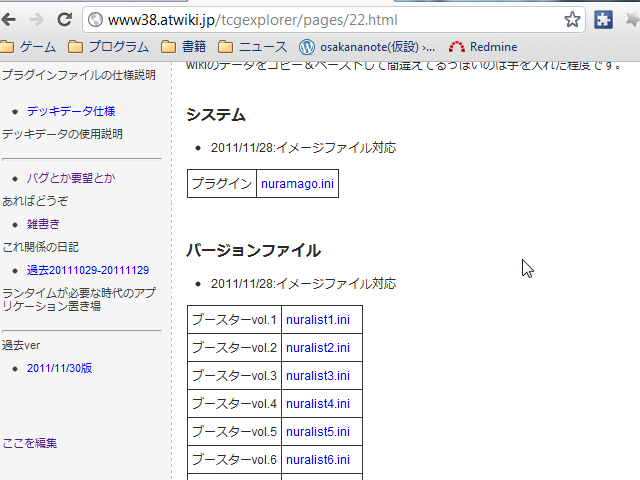Screen dimensions: 640x480
Task: Click the browser back arrow
Action: [x=12, y=19]
